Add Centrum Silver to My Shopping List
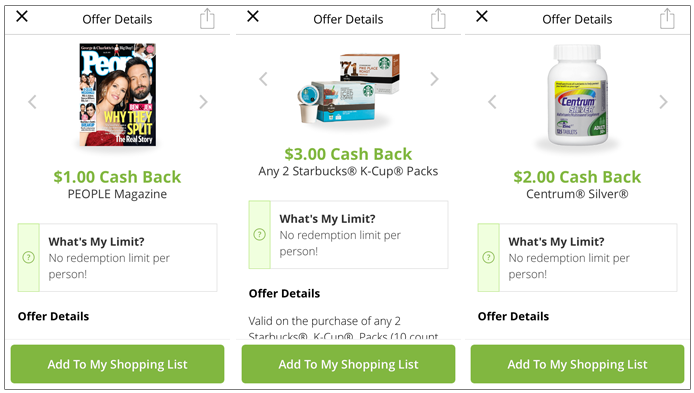Image resolution: width=694 pixels, height=393 pixels. (x=577, y=364)
